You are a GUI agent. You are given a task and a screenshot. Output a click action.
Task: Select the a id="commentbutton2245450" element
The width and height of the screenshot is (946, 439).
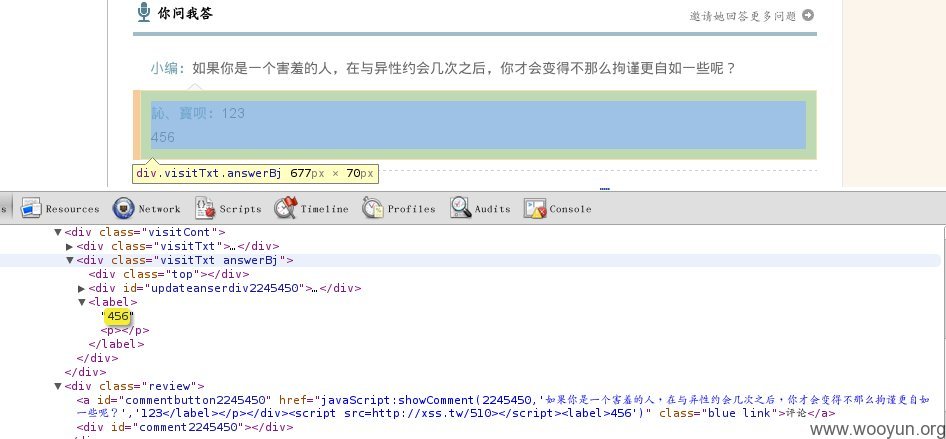point(456,407)
